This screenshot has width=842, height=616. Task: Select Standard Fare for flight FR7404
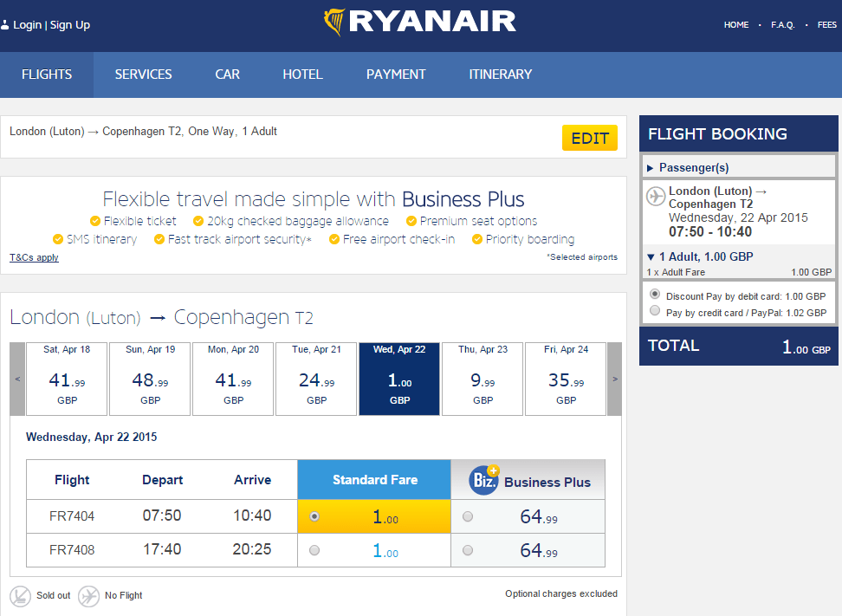[314, 516]
